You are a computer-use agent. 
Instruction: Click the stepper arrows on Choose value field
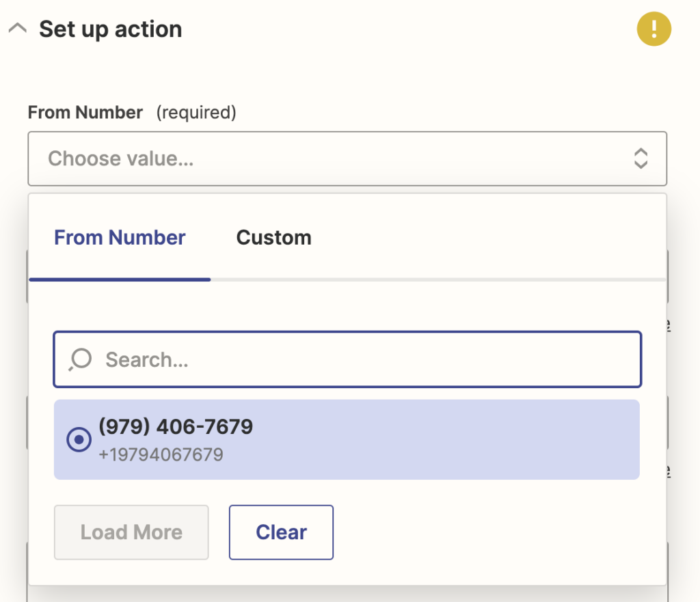641,159
